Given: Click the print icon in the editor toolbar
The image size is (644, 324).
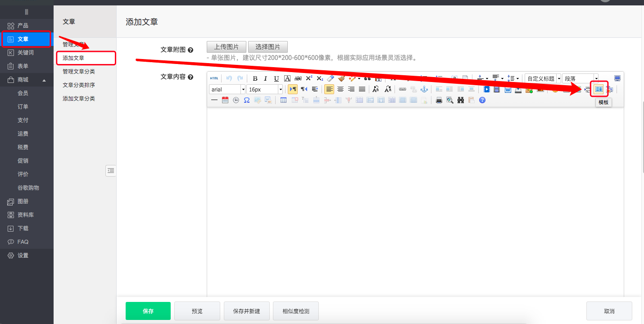Looking at the screenshot, I should point(439,100).
